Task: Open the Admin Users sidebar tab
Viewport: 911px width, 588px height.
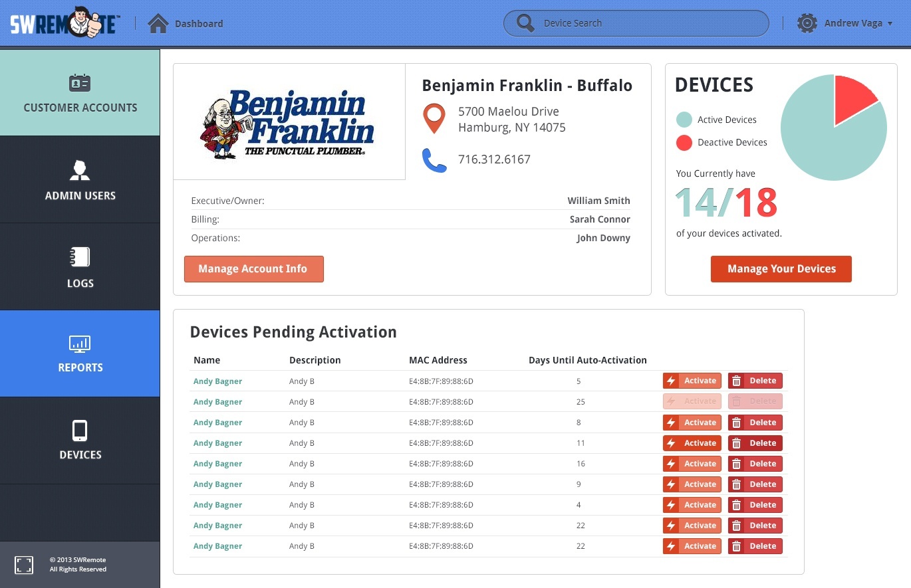Action: (x=80, y=179)
